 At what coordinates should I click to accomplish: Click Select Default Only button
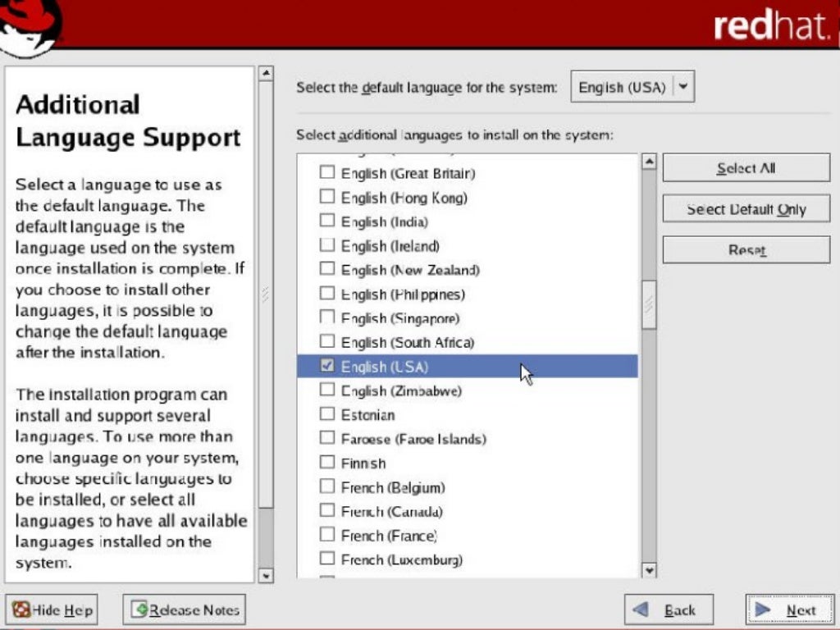[746, 209]
